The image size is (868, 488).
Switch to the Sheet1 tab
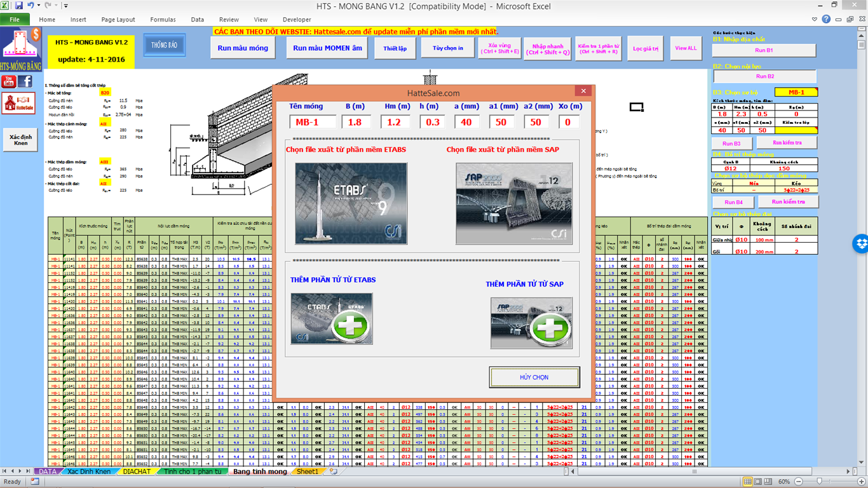click(308, 471)
